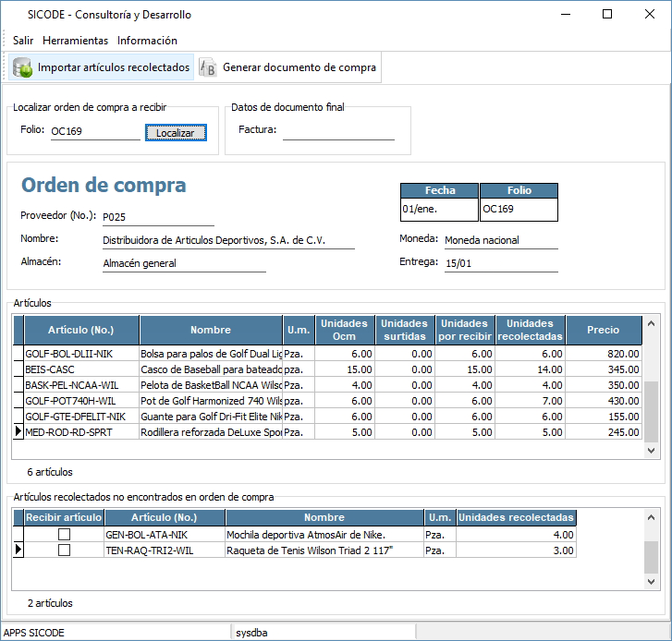Click row pointer arrow beside MED-ROD-RD-SPRT

pyautogui.click(x=18, y=431)
